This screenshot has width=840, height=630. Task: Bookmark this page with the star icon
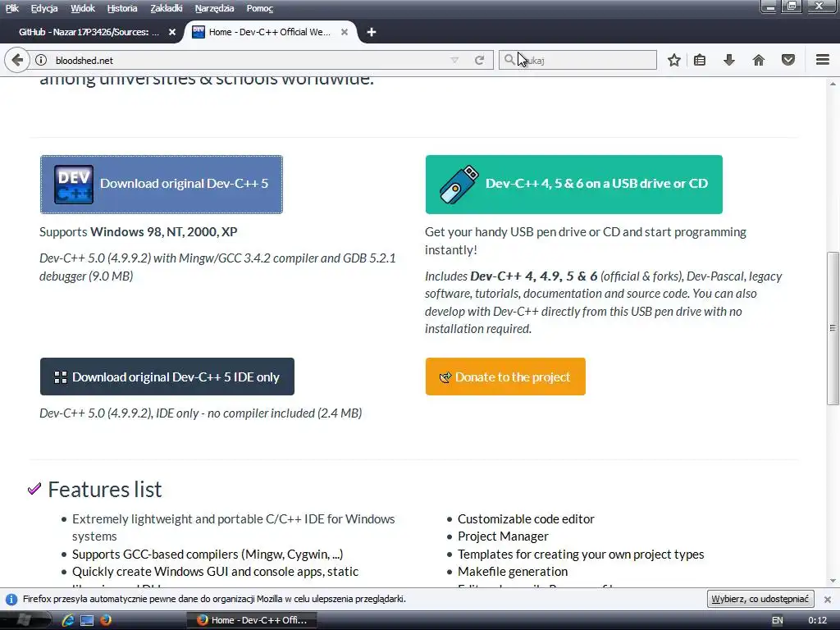(x=674, y=60)
